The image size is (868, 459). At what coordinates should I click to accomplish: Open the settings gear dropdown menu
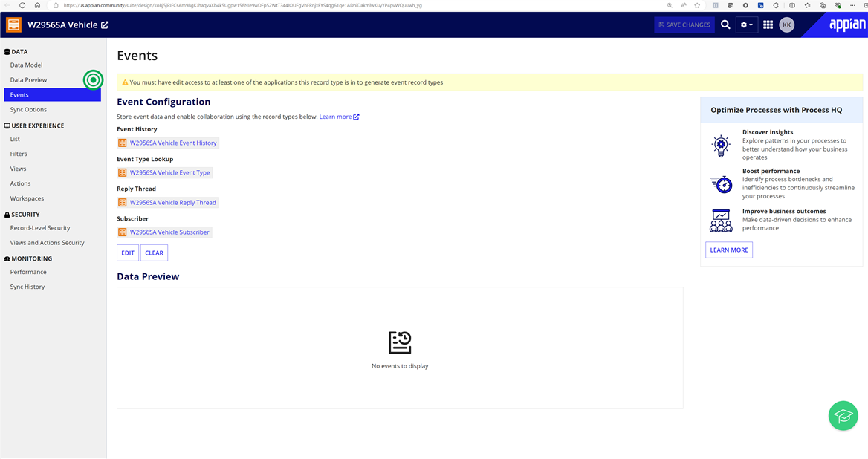[x=746, y=25]
